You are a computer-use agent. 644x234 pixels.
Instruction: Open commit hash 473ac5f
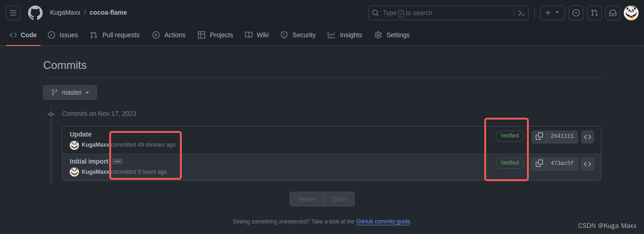pos(562,164)
